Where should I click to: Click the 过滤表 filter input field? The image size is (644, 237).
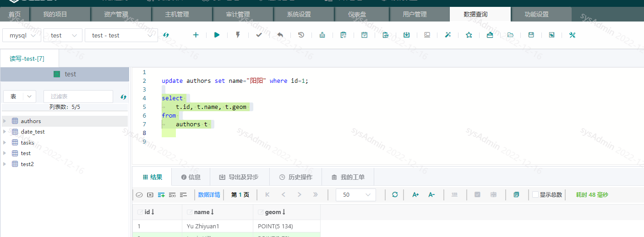click(78, 97)
